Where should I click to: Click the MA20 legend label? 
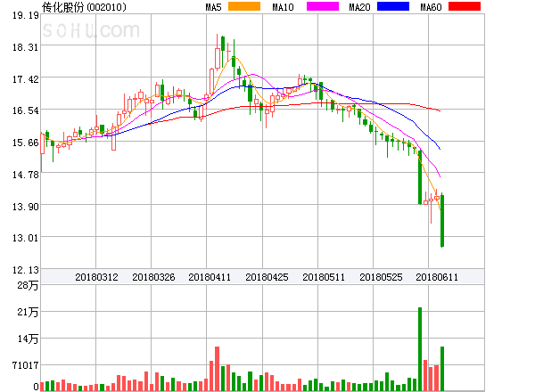pyautogui.click(x=359, y=7)
